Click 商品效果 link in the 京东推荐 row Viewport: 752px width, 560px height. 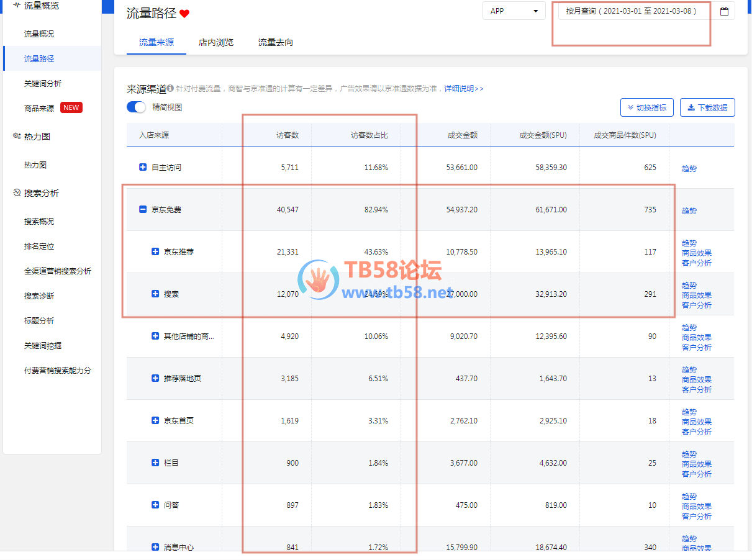point(697,253)
